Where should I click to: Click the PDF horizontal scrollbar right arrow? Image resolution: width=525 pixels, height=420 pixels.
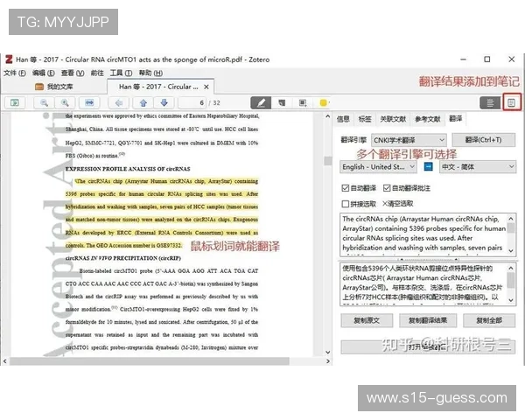[328, 361]
